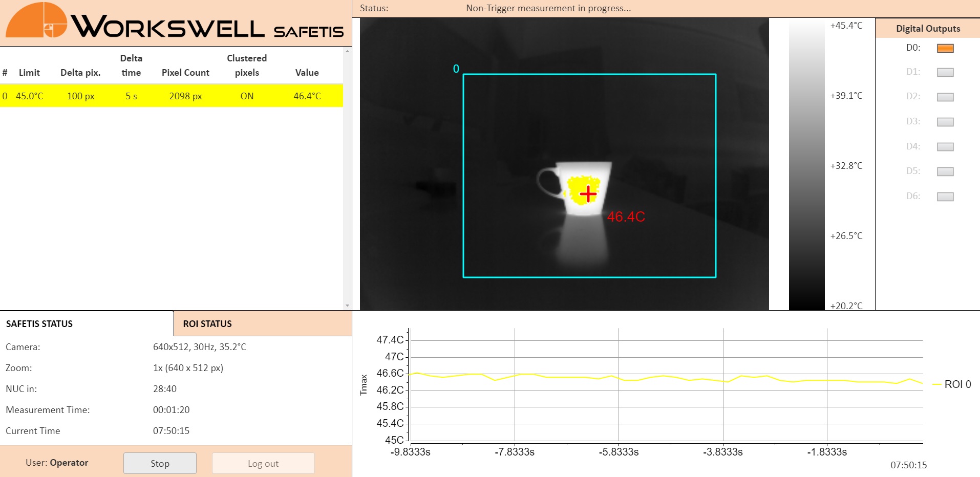Click the Log out button
Image resolution: width=980 pixels, height=477 pixels.
(263, 463)
